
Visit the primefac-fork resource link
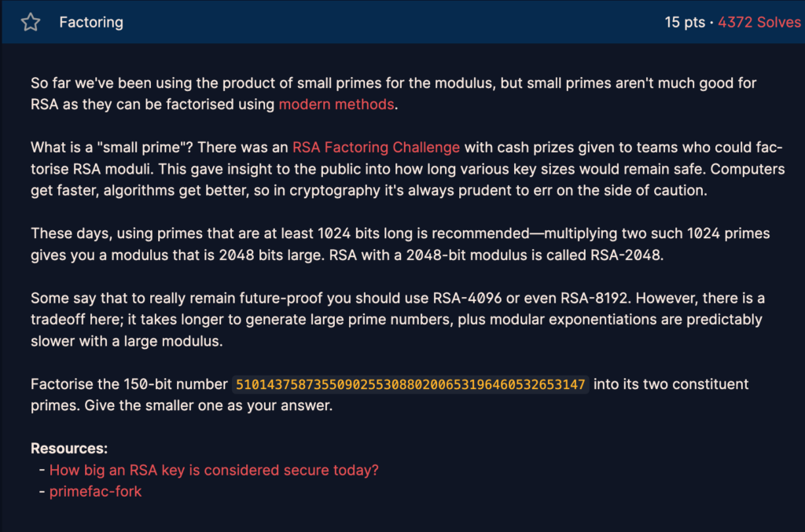(x=95, y=491)
